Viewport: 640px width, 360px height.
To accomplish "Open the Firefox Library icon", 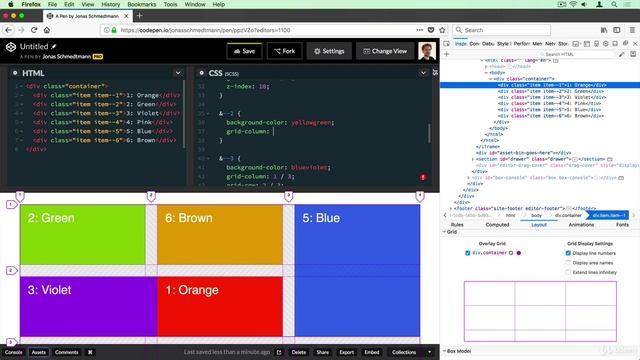I will click(604, 30).
